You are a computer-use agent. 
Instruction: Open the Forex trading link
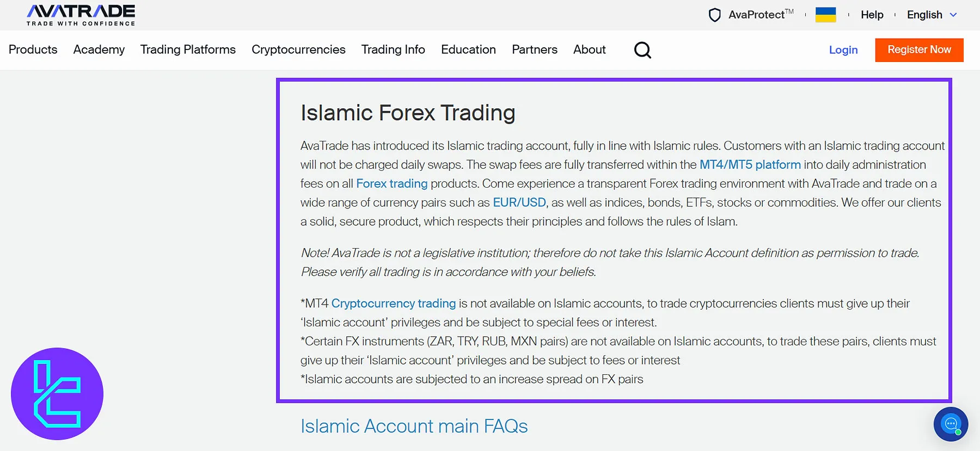tap(391, 183)
